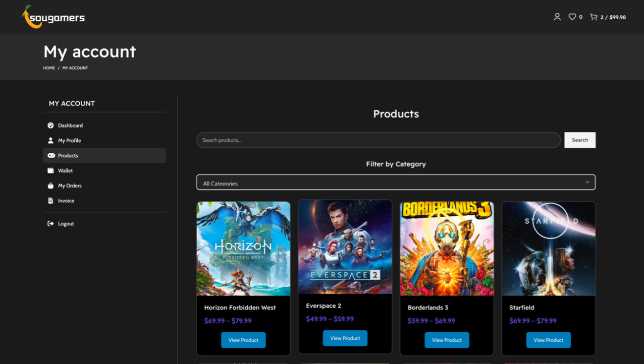Follow the Home breadcrumb link
The width and height of the screenshot is (644, 364).
pos(49,68)
